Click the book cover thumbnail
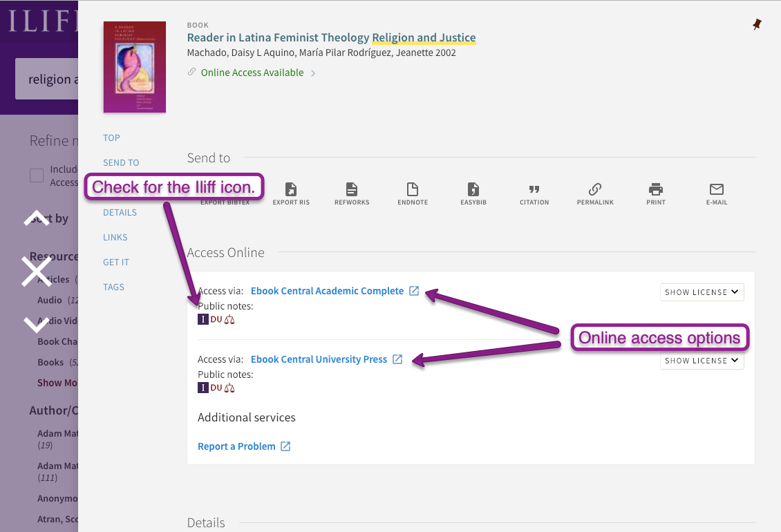 [x=135, y=67]
